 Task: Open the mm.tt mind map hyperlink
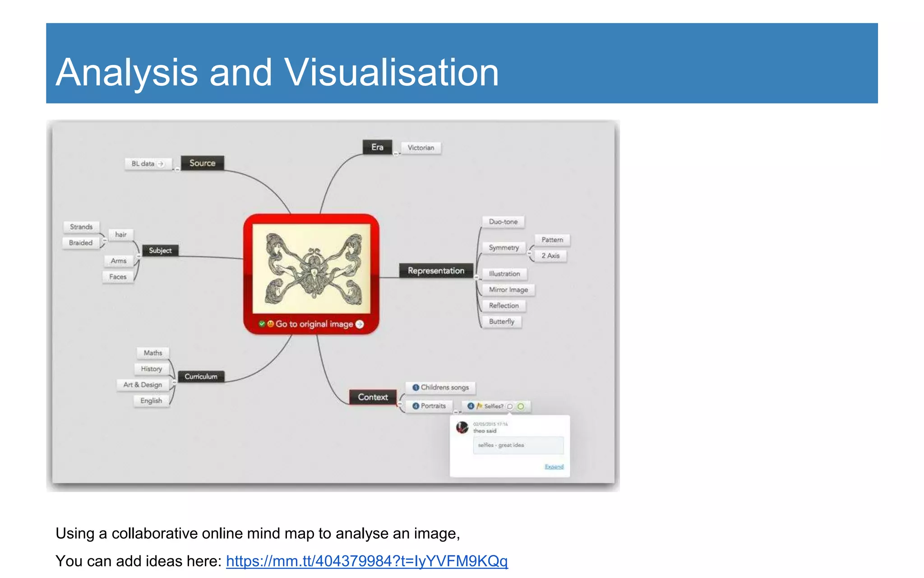pos(367,561)
